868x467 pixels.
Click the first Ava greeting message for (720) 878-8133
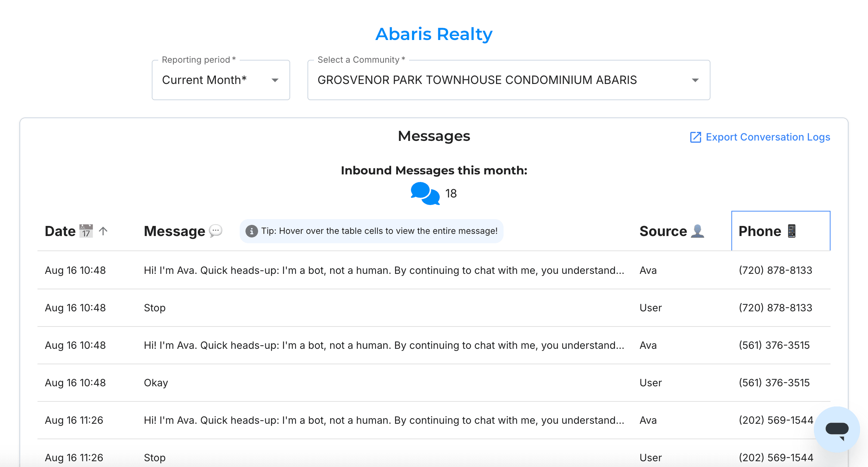pyautogui.click(x=384, y=270)
